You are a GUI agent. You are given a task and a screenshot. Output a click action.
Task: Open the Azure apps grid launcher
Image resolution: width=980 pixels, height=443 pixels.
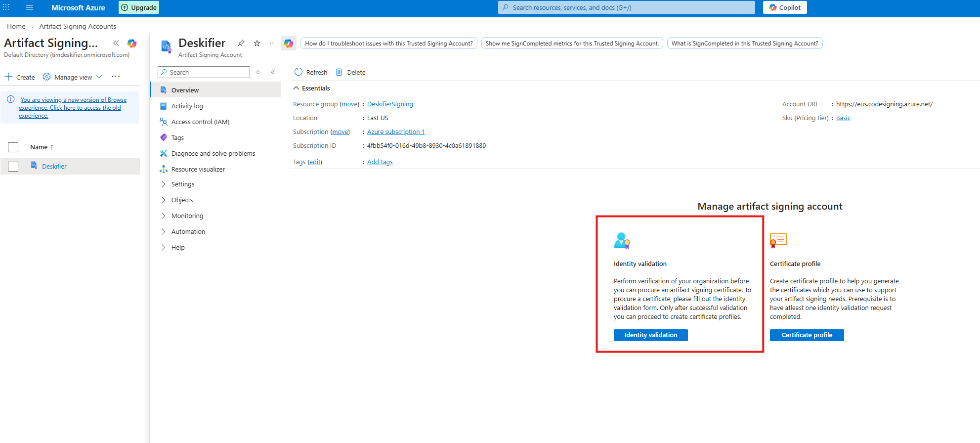6,7
